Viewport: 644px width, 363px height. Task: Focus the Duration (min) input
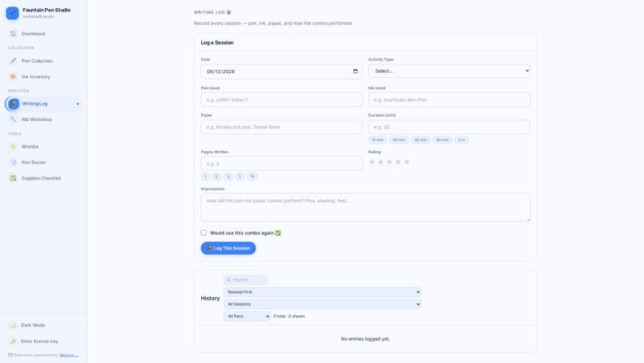[449, 127]
